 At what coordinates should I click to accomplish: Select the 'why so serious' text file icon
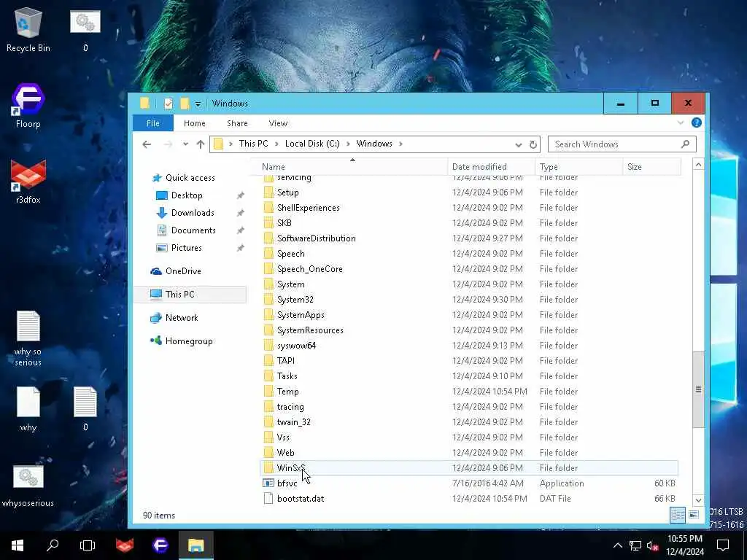click(28, 338)
